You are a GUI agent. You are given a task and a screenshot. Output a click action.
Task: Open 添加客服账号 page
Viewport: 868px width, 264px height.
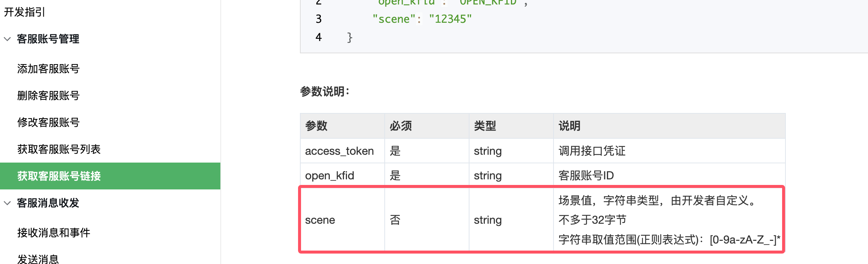tap(49, 69)
